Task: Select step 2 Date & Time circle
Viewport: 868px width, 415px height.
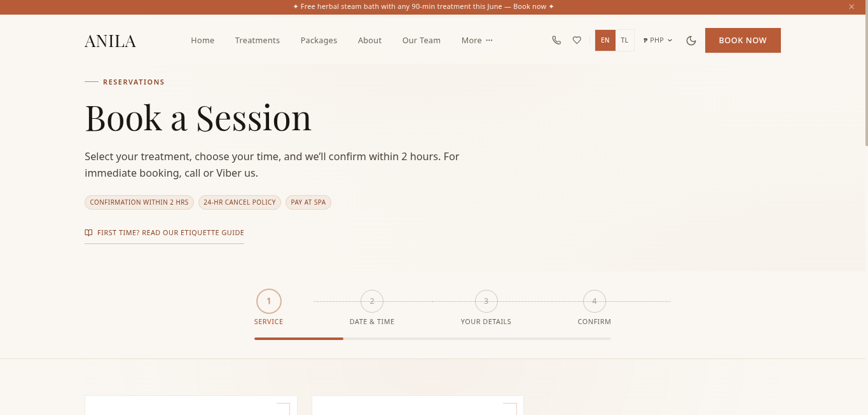Action: click(x=372, y=301)
